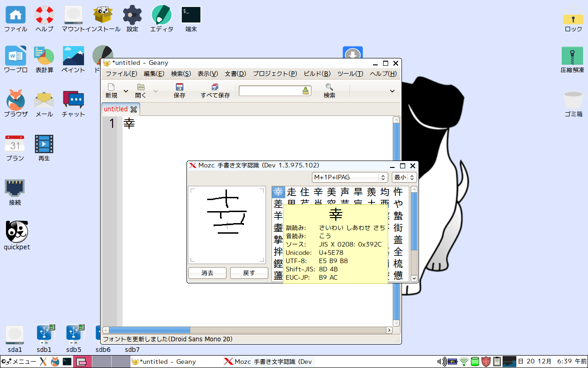Select the candidate character 美
Screen dimensions: 588x368
pyautogui.click(x=332, y=192)
